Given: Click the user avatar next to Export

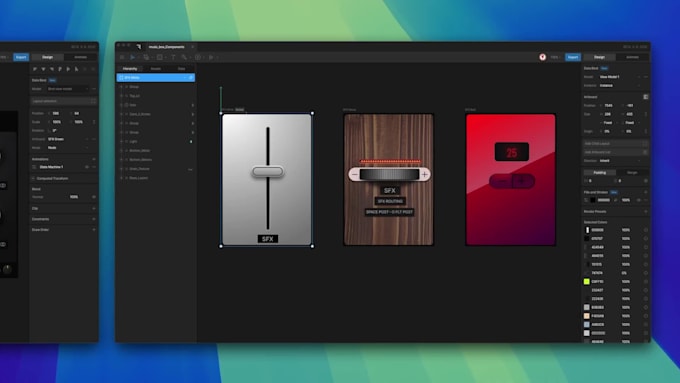Looking at the screenshot, I should [x=543, y=57].
